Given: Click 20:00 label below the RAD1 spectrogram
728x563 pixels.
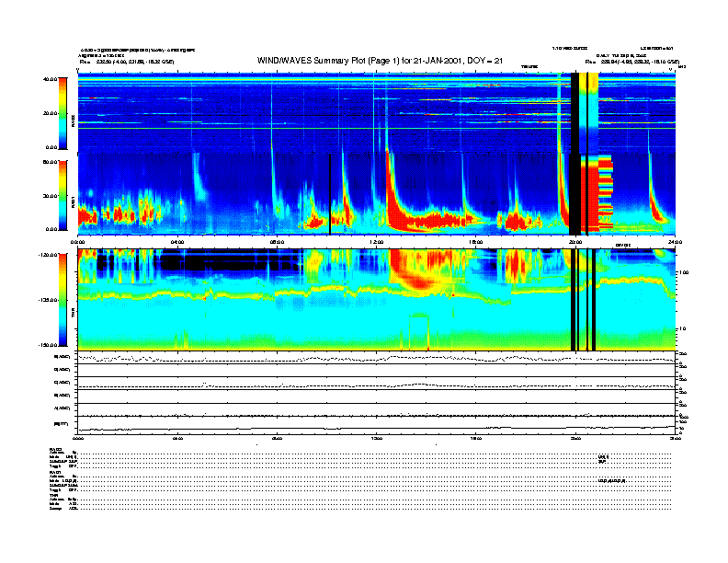Looking at the screenshot, I should (x=575, y=242).
